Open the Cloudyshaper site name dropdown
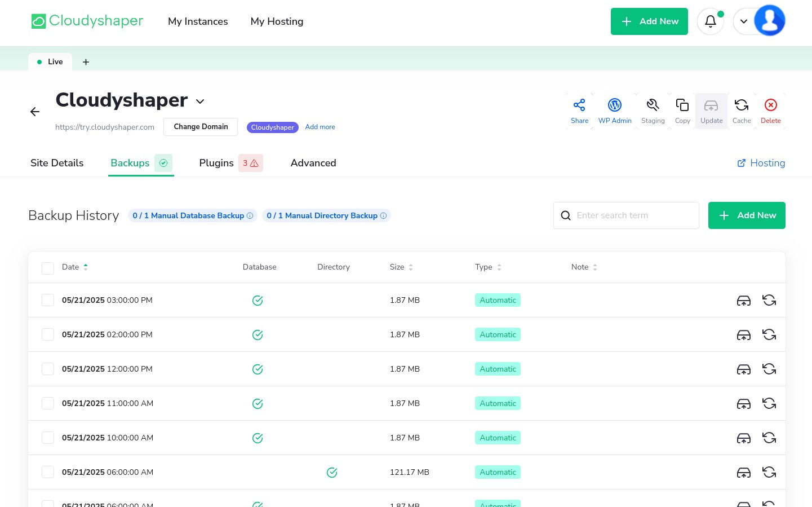812x507 pixels. (x=200, y=102)
